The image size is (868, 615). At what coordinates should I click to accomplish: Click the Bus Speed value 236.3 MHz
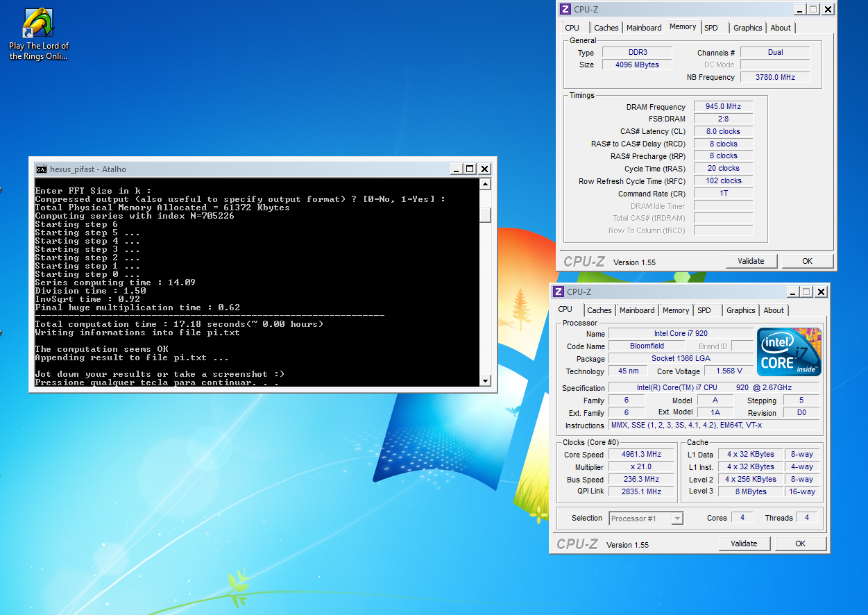[641, 479]
